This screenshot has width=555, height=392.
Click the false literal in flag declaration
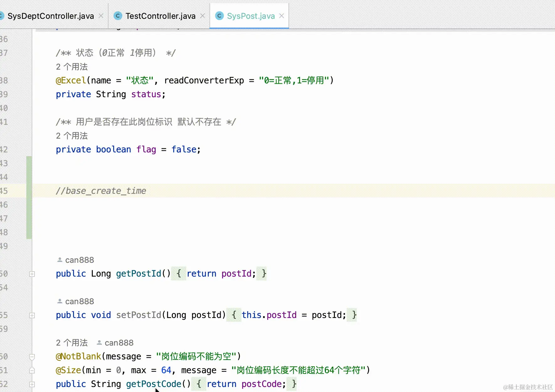(x=184, y=150)
